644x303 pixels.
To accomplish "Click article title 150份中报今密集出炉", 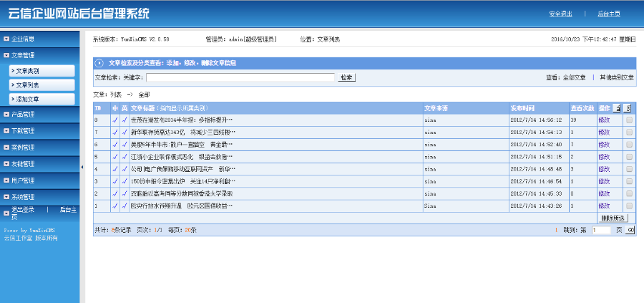I will pyautogui.click(x=182, y=181).
